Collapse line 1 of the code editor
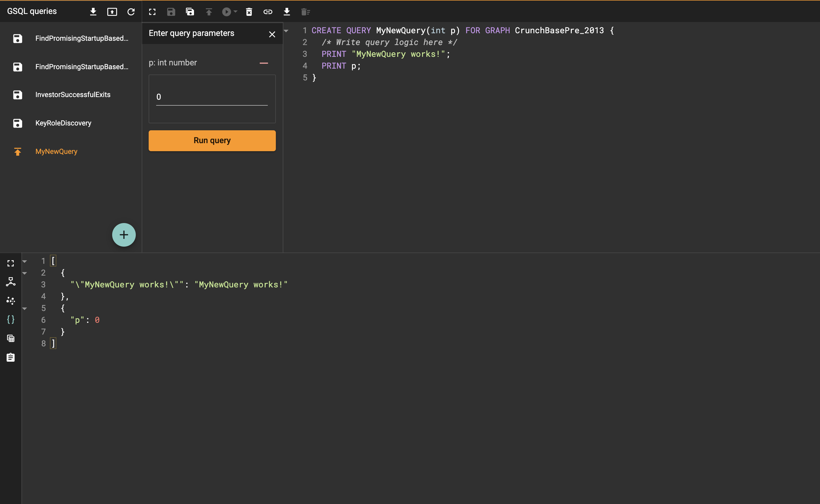Viewport: 820px width, 504px height. [x=286, y=31]
